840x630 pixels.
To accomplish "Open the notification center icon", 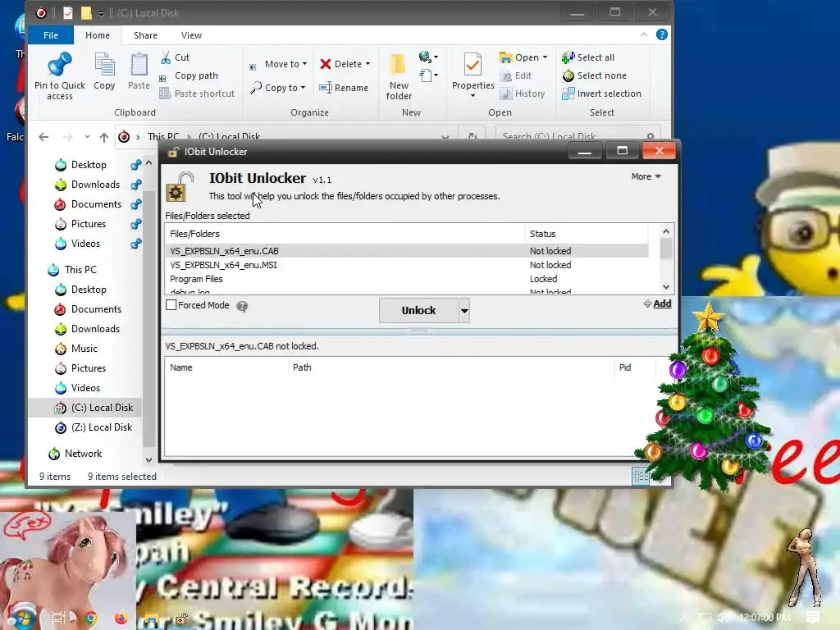I will tap(812, 617).
